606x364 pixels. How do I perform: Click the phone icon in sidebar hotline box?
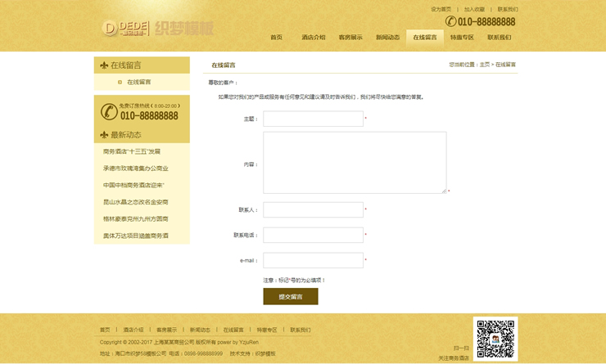pyautogui.click(x=108, y=111)
